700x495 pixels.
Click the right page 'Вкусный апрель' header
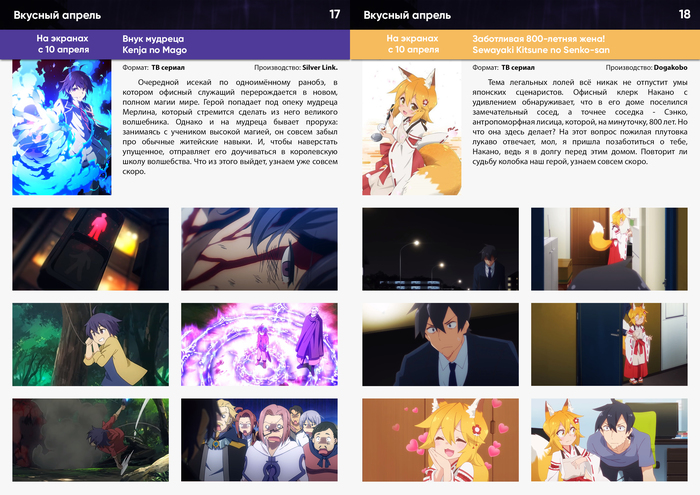point(407,15)
